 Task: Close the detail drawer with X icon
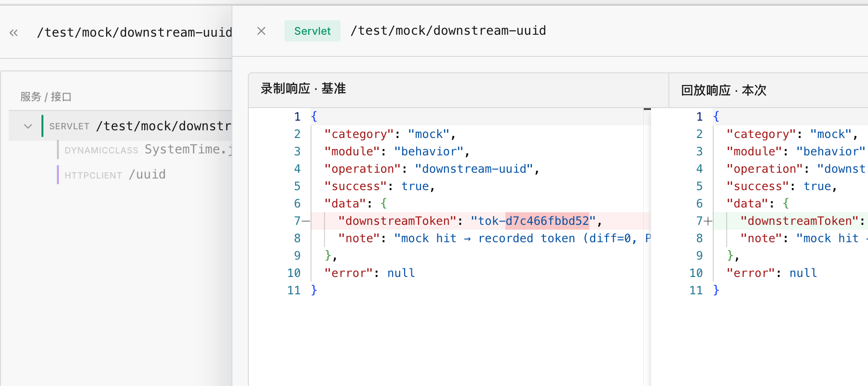click(261, 31)
